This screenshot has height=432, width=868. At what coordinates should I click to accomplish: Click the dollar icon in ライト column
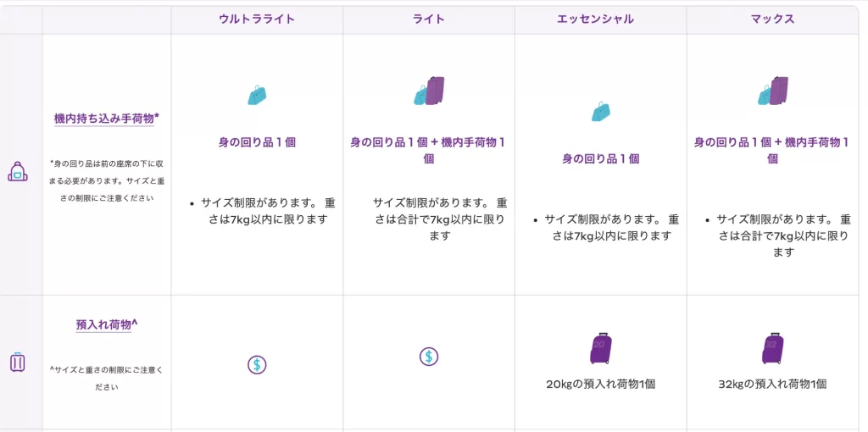429,357
